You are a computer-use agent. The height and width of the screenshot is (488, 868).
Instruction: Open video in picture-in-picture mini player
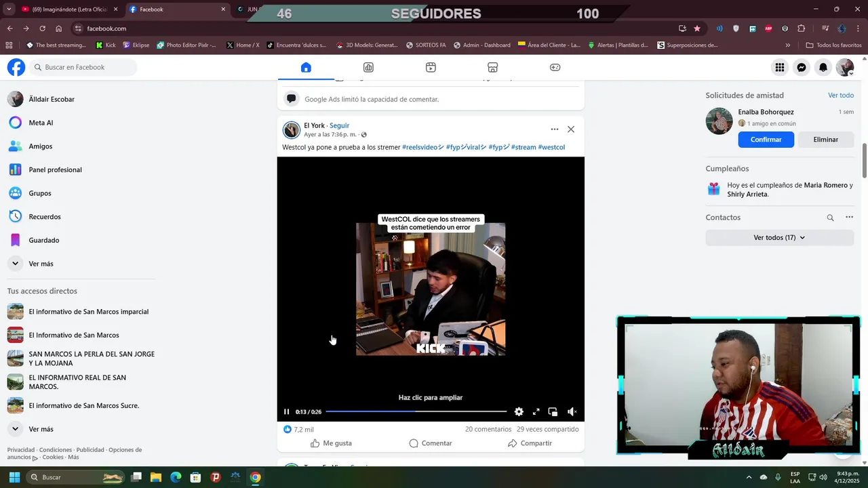coord(553,411)
